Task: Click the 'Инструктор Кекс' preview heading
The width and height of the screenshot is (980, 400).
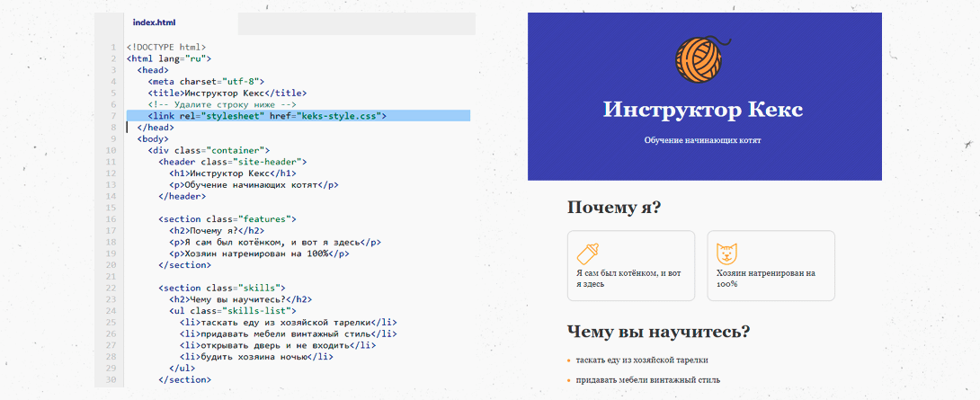Action: click(x=703, y=110)
